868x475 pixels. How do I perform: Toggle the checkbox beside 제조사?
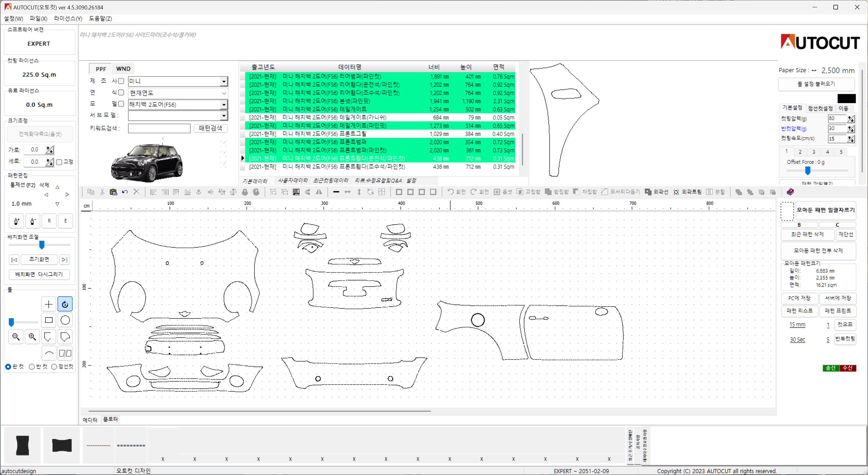coord(121,81)
